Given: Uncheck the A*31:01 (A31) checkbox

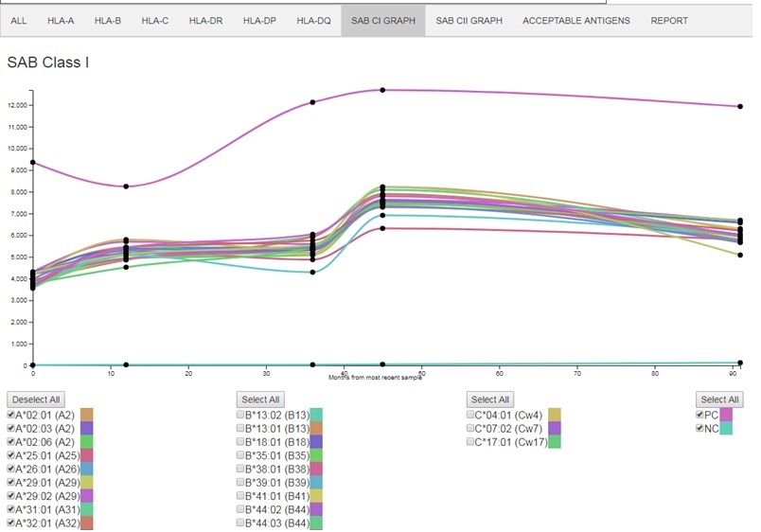Looking at the screenshot, I should coord(11,509).
